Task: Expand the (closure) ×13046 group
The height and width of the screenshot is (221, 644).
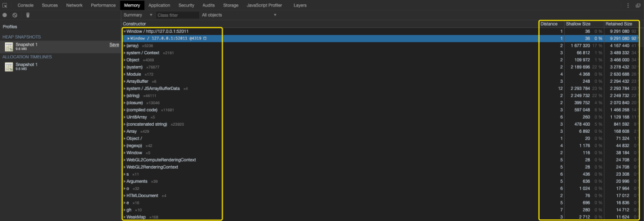Action: 125,103
